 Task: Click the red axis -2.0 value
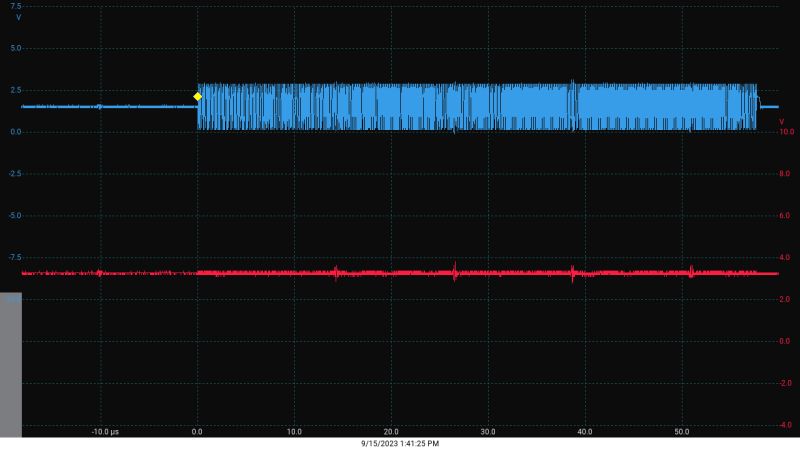click(x=785, y=383)
